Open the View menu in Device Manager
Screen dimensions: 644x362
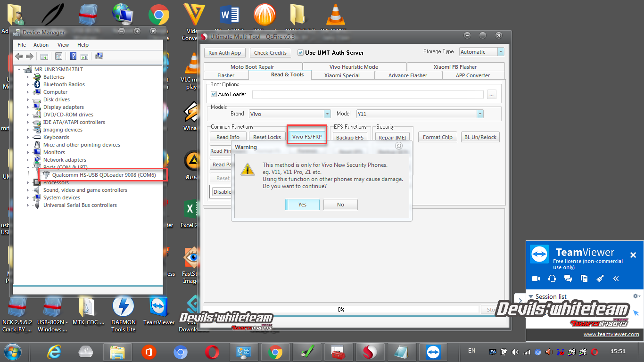(63, 45)
